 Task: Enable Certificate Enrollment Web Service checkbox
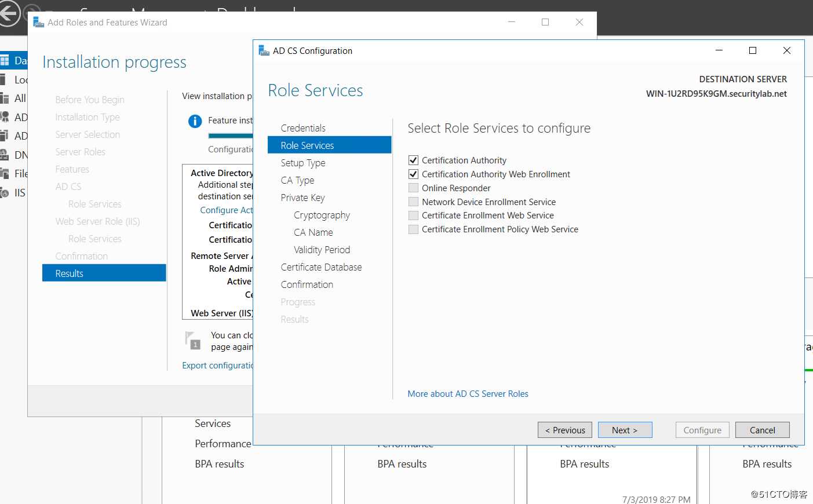tap(413, 216)
